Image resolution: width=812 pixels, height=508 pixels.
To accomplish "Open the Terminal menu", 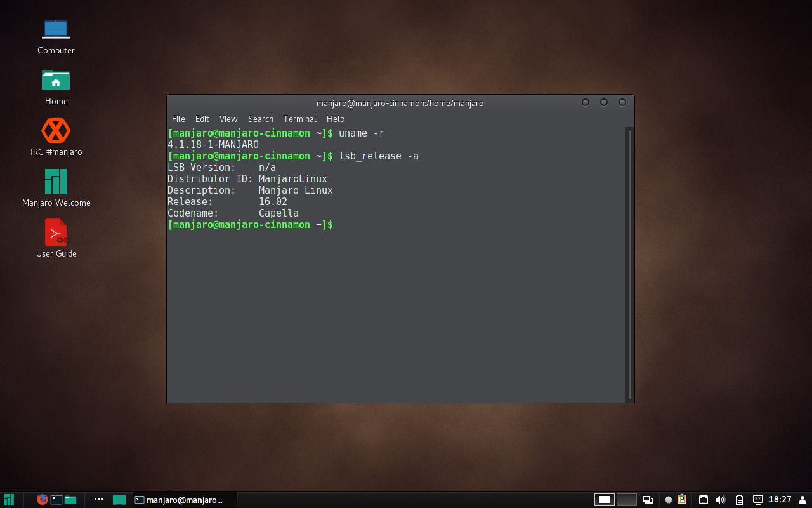I will [299, 119].
